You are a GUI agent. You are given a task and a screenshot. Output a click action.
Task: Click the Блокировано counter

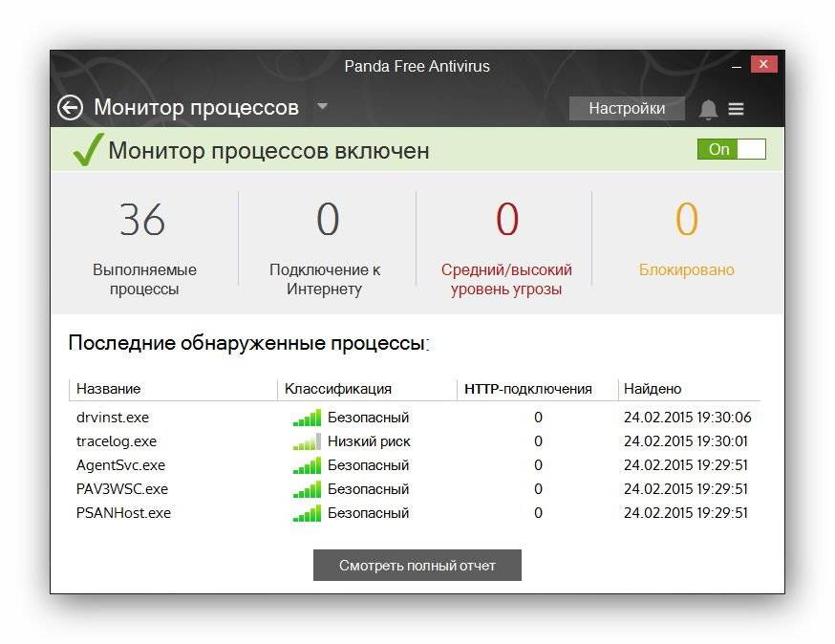pos(686,238)
